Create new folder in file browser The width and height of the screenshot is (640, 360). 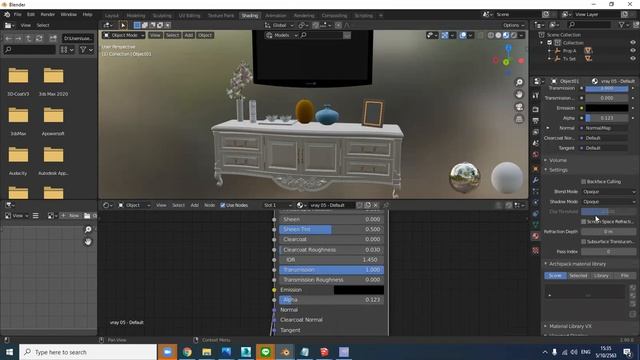(x=53, y=38)
